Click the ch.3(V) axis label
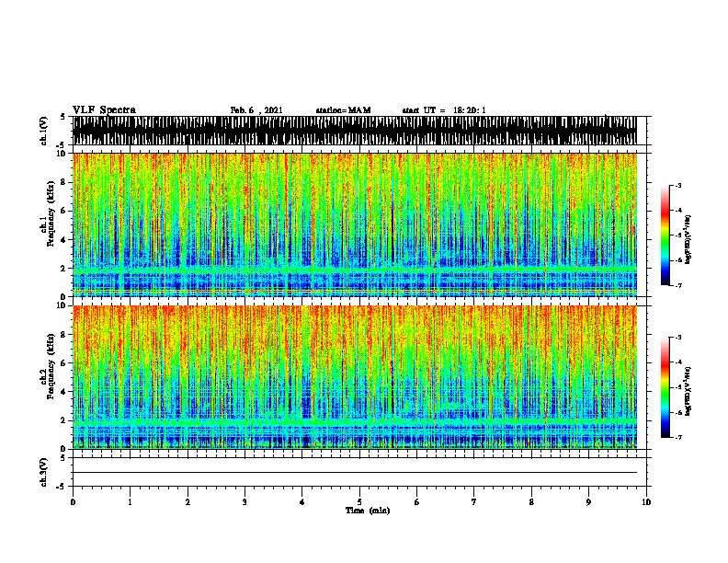The height and width of the screenshot is (563, 728). point(42,472)
